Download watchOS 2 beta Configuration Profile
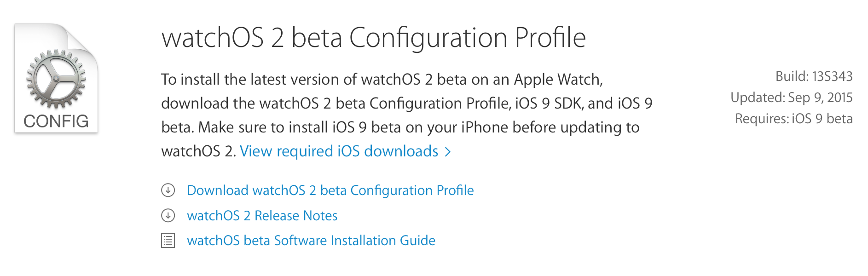This screenshot has height=276, width=868. (330, 190)
